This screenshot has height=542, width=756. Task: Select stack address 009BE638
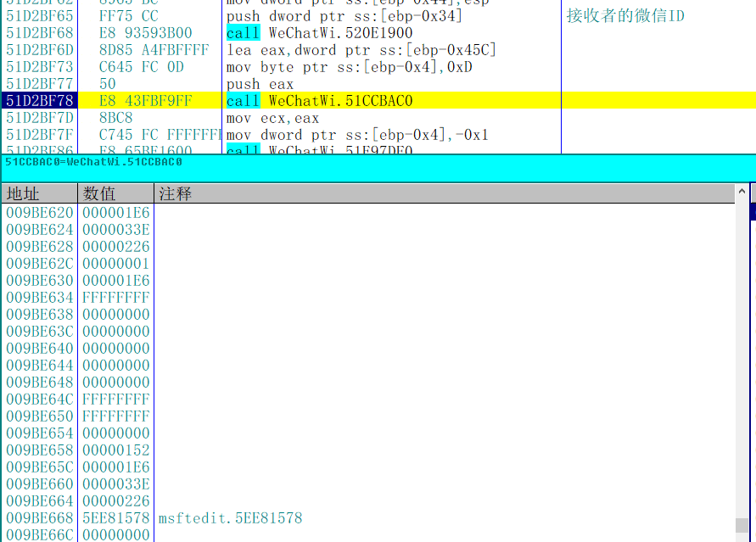[x=40, y=314]
